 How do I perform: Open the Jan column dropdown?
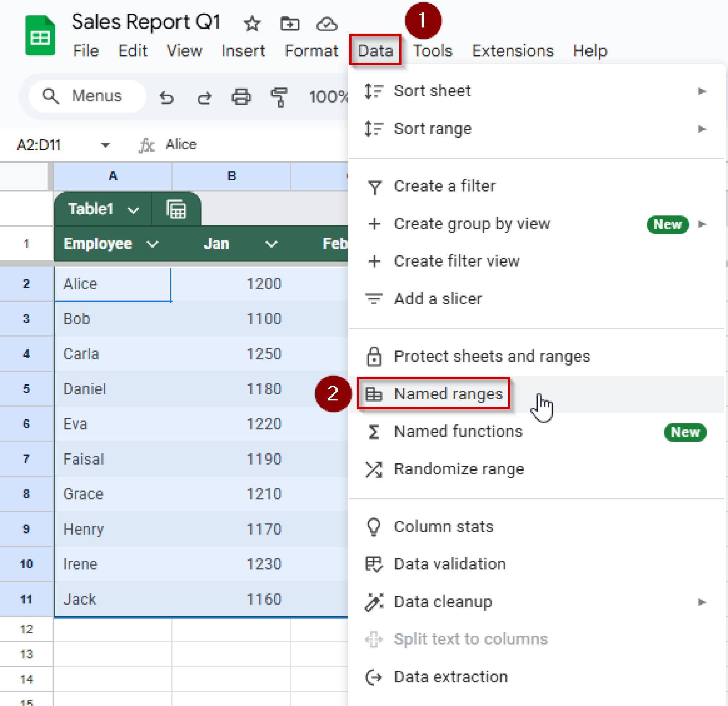tap(271, 244)
